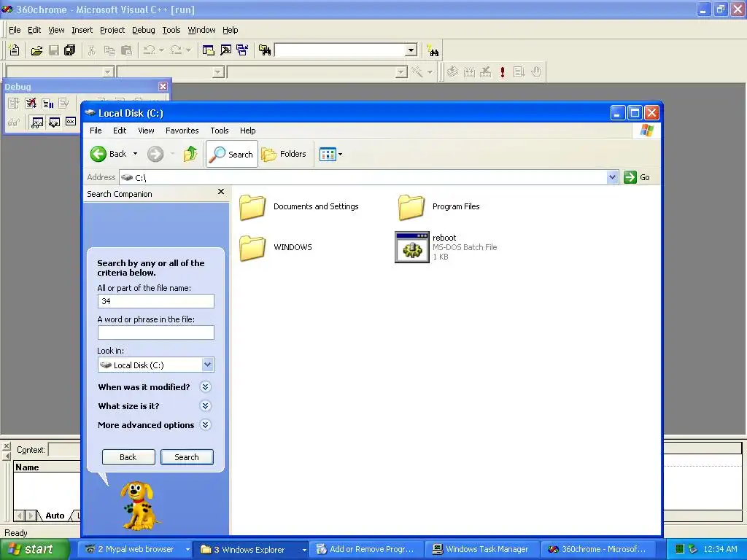The width and height of the screenshot is (747, 560).
Task: Click the breakpoint hand icon
Action: [x=536, y=72]
